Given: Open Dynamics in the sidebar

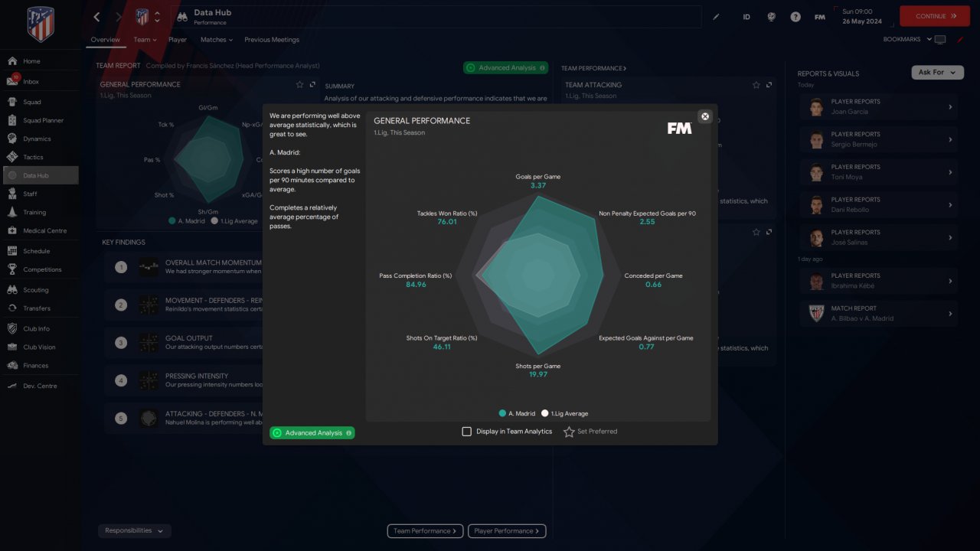Looking at the screenshot, I should point(40,139).
